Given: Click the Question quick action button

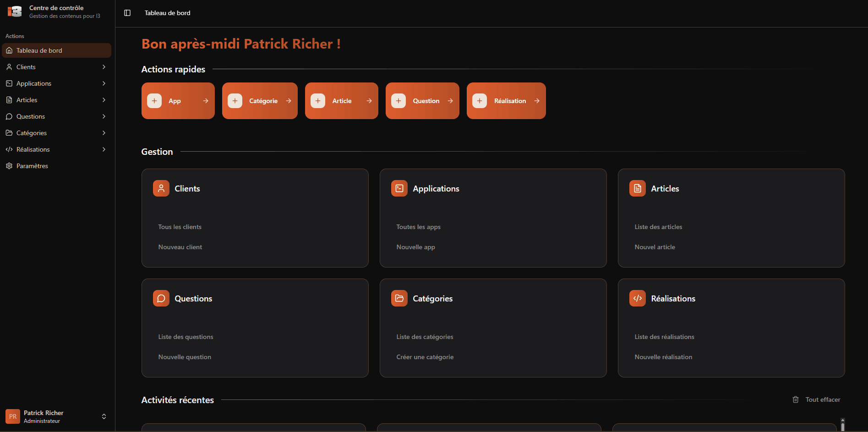Looking at the screenshot, I should point(422,101).
